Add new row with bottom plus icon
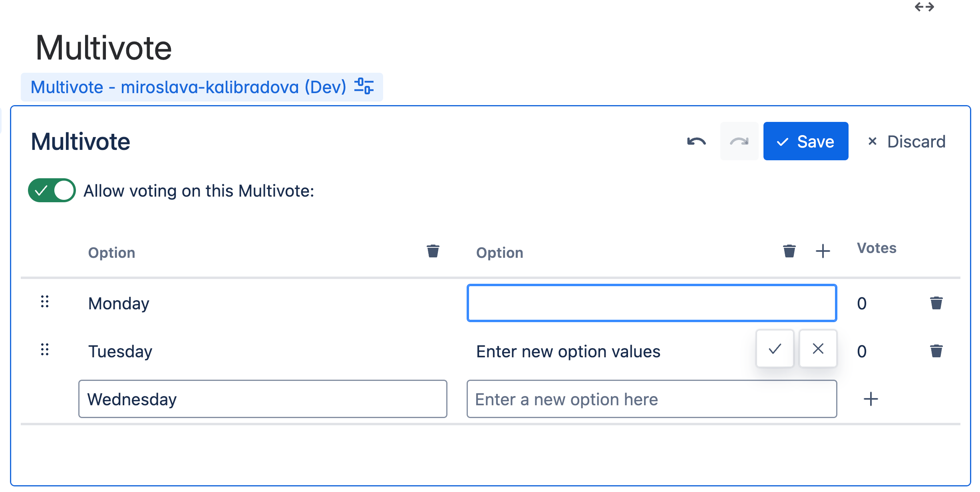Viewport: 980px width, 492px height. [x=871, y=399]
